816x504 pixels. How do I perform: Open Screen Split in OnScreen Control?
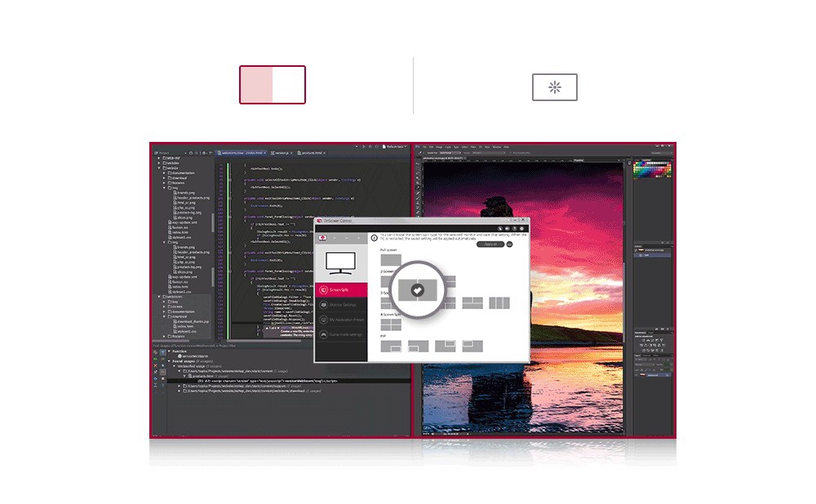coord(341,290)
